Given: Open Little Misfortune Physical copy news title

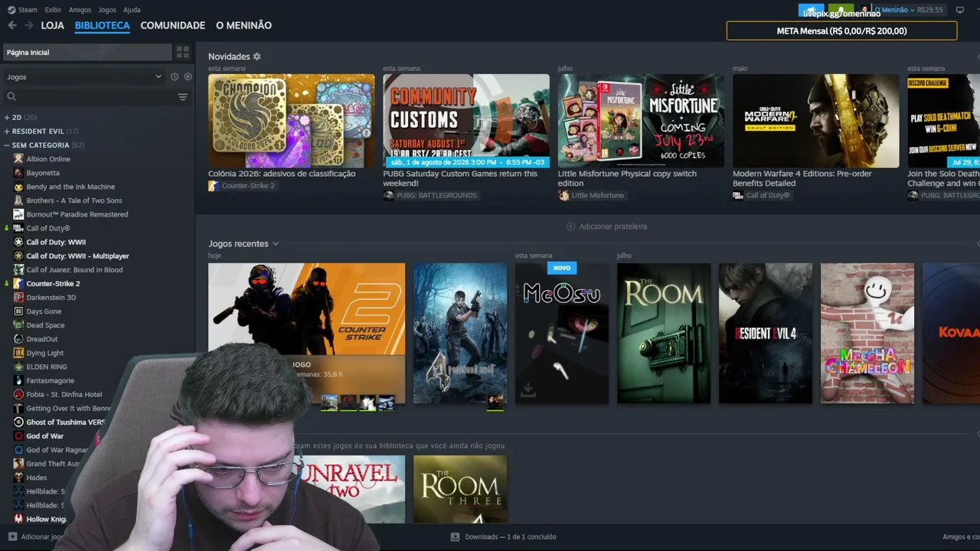Looking at the screenshot, I should (627, 178).
